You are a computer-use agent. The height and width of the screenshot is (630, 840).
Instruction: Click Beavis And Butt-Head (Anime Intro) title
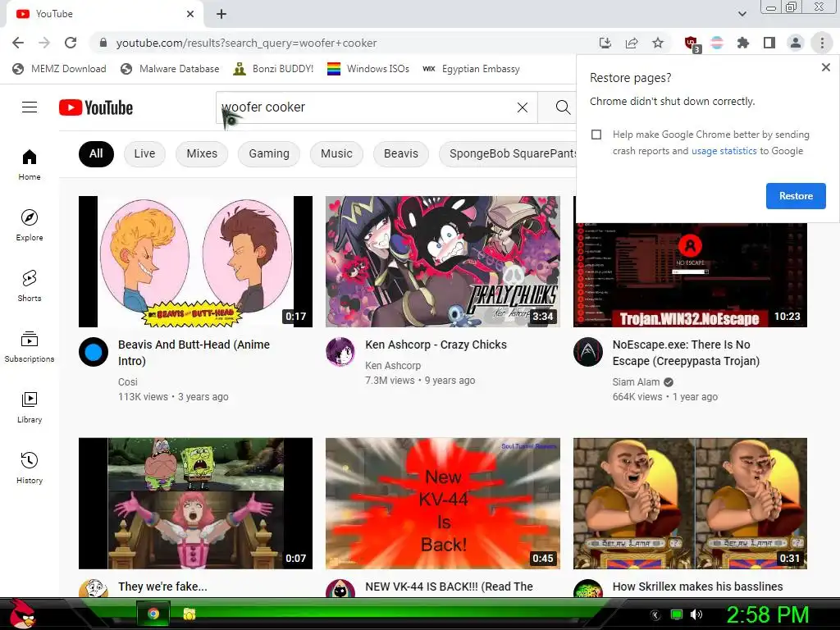click(194, 353)
